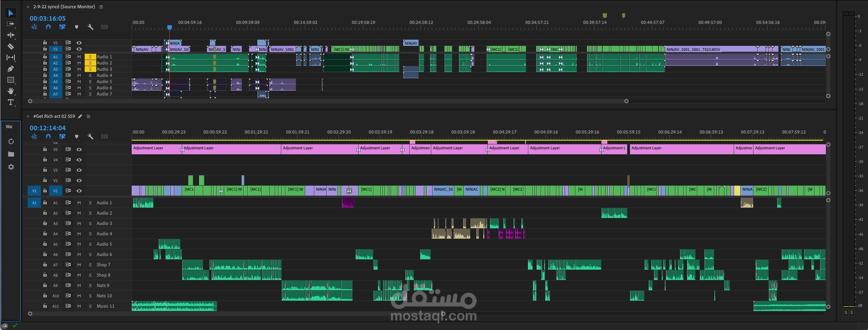The image size is (868, 330).
Task: Click pencil edit icon beside Get Rich title
Action: (80, 117)
